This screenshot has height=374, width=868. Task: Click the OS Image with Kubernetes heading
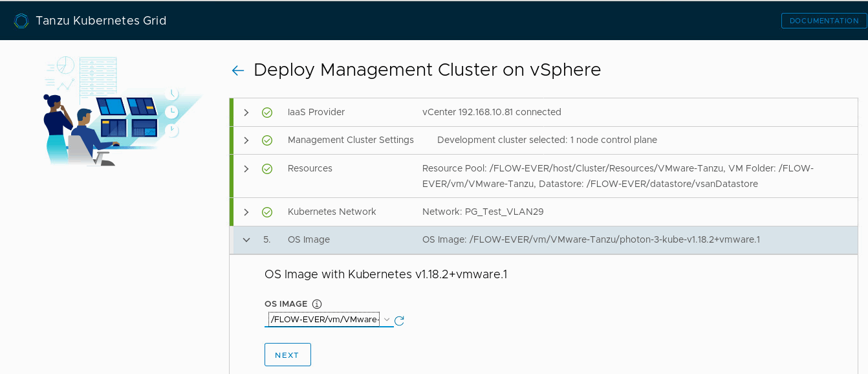pos(386,274)
